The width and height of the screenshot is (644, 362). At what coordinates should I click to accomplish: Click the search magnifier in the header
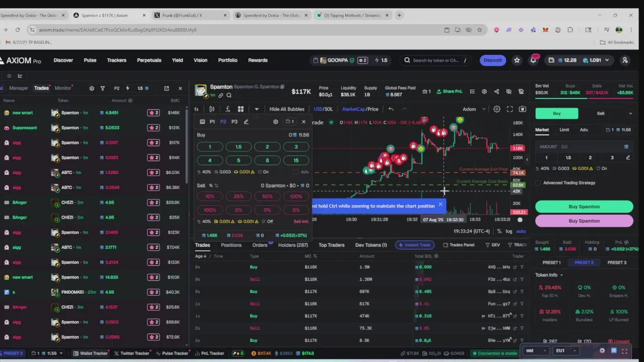[x=407, y=60]
